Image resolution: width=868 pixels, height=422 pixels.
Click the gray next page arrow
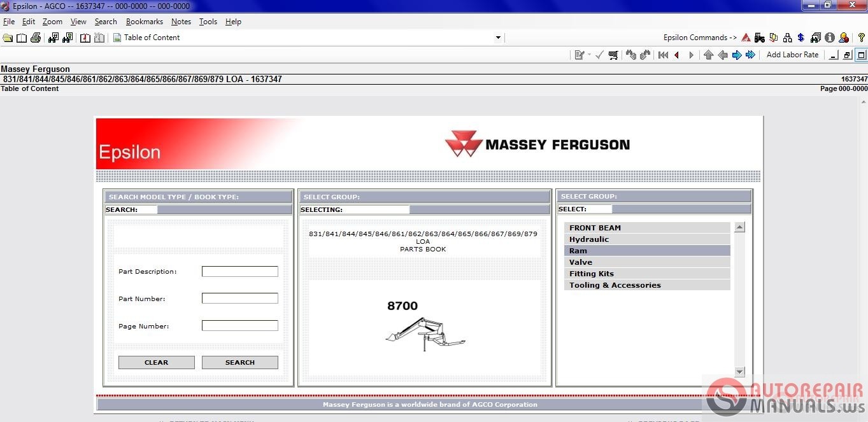pos(691,55)
